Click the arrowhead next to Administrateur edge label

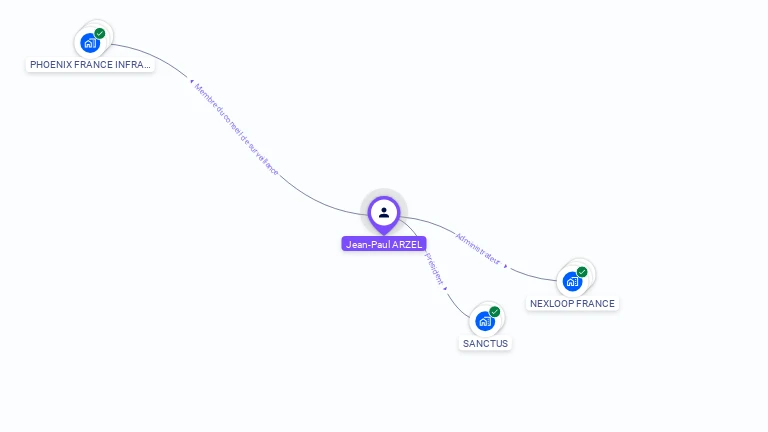coord(506,266)
